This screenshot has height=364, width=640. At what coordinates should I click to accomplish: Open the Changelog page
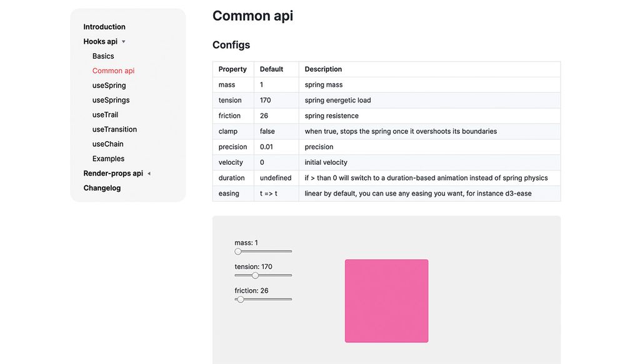(102, 188)
